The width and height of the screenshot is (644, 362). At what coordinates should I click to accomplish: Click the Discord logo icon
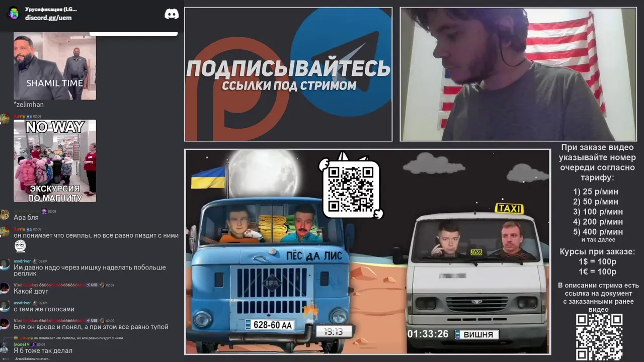[x=172, y=14]
